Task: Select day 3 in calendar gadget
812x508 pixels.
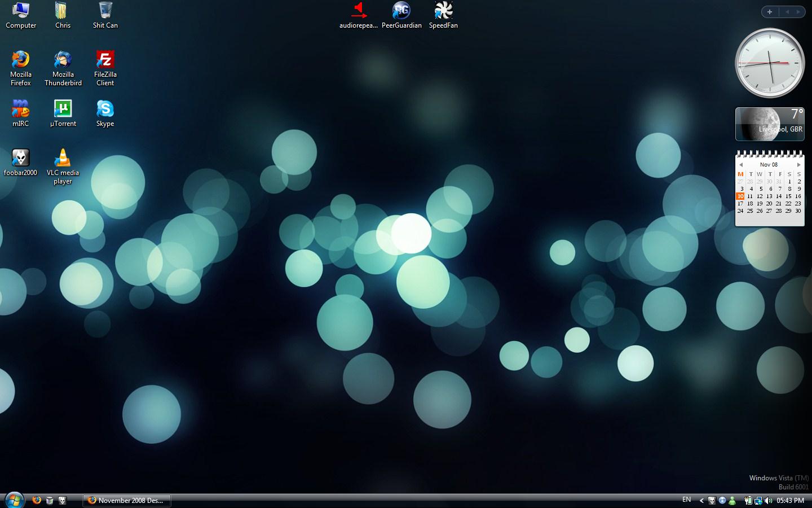Action: point(742,189)
